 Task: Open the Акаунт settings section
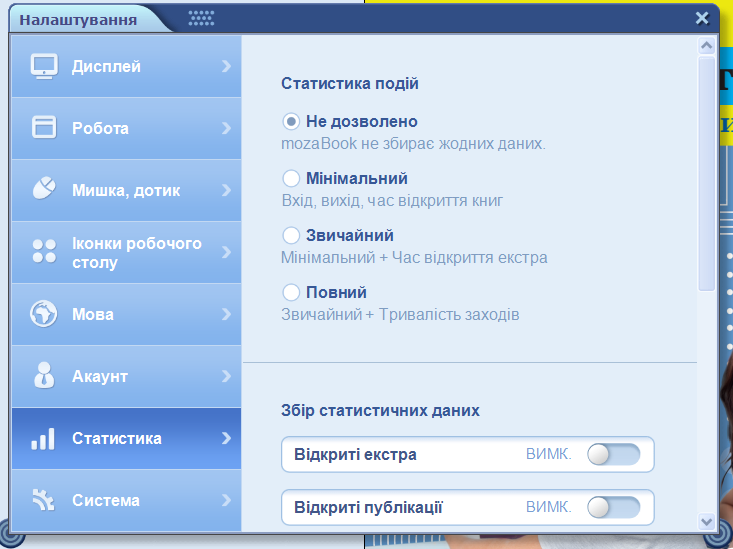point(126,376)
